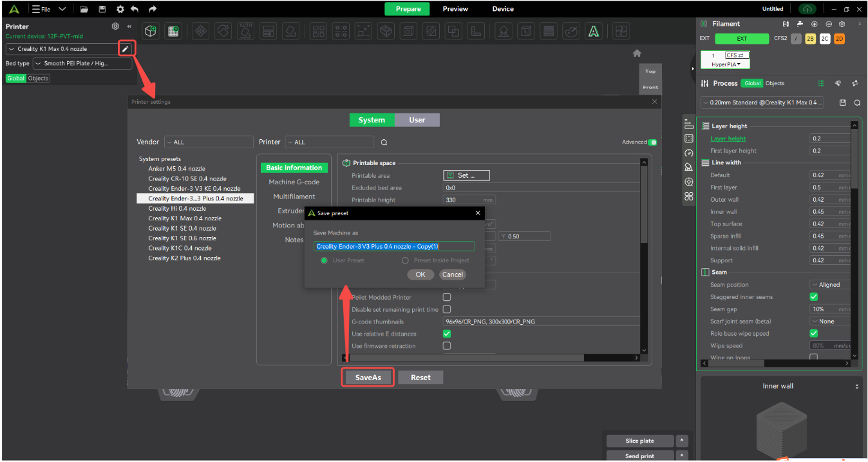
Task: Open Vendor ALL dropdown
Action: (x=209, y=142)
